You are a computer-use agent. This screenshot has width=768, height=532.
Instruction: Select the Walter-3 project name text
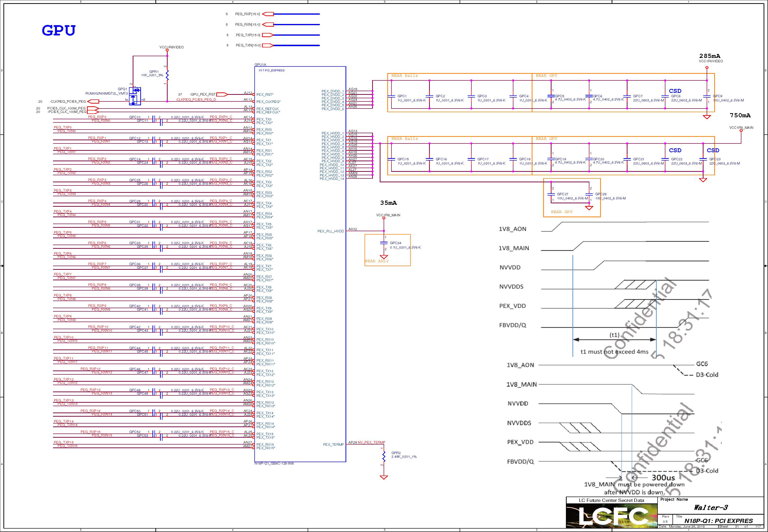[x=710, y=508]
